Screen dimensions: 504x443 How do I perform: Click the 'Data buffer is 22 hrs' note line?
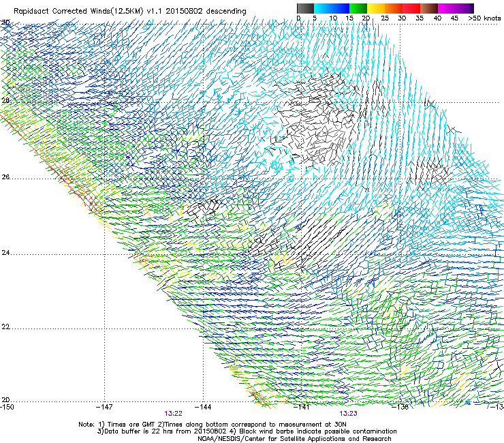pyautogui.click(x=247, y=431)
